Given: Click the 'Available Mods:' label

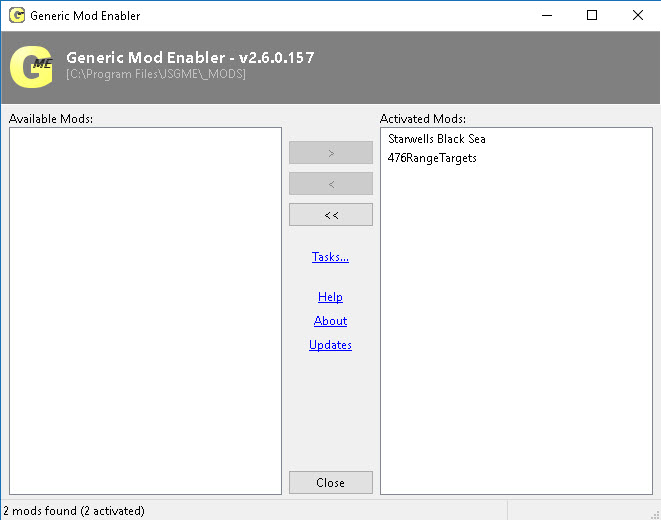Looking at the screenshot, I should (51, 119).
